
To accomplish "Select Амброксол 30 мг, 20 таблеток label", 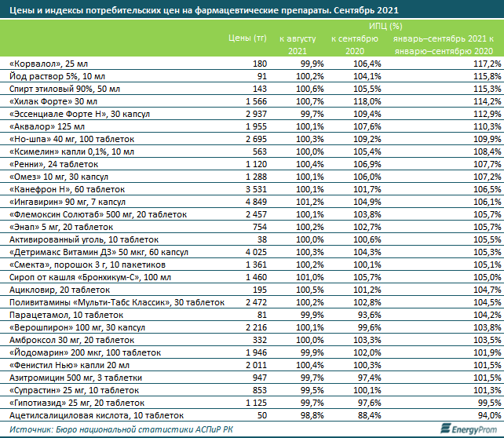I will (71, 340).
